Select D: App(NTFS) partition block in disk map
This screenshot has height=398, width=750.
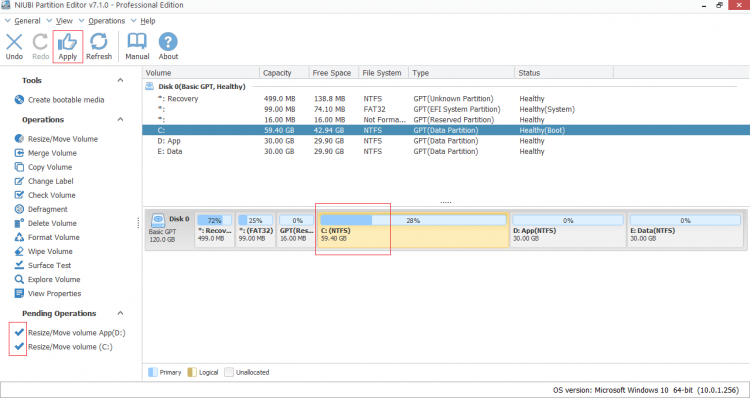click(568, 230)
